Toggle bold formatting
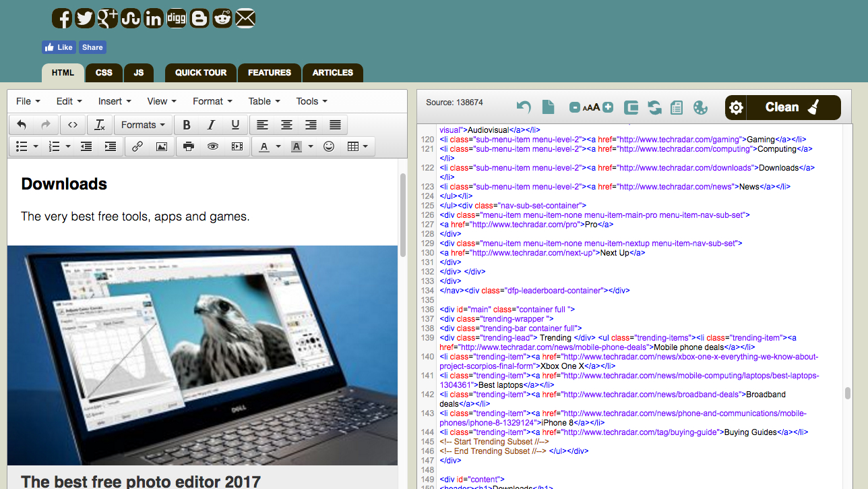Image resolution: width=868 pixels, height=489 pixels. pos(187,125)
